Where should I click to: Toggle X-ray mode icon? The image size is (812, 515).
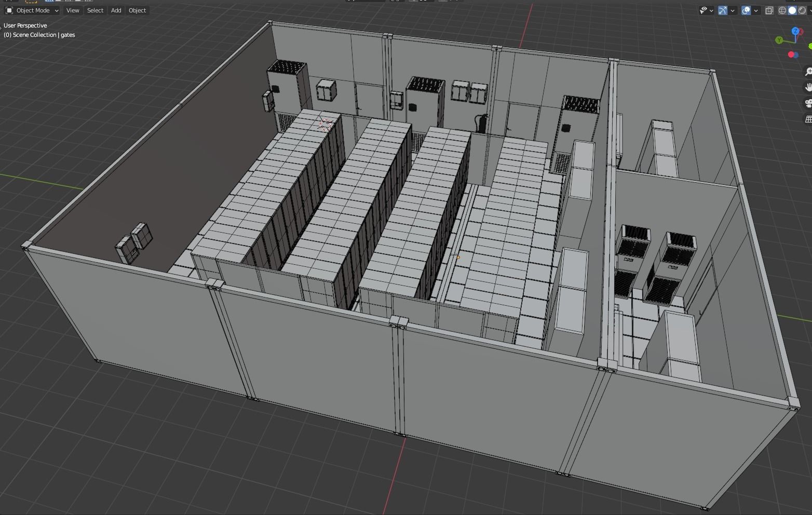point(769,10)
